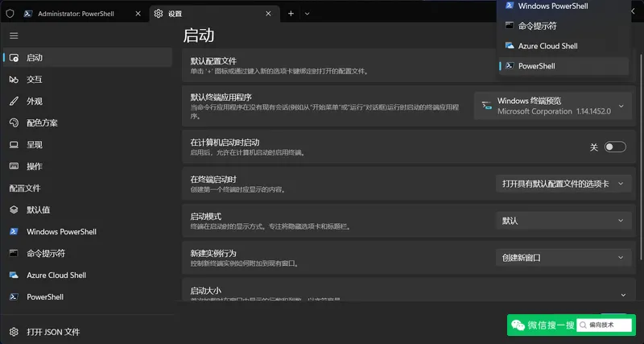Select Azure Cloud Shell in the dropdown list
The width and height of the screenshot is (644, 344).
click(x=563, y=46)
